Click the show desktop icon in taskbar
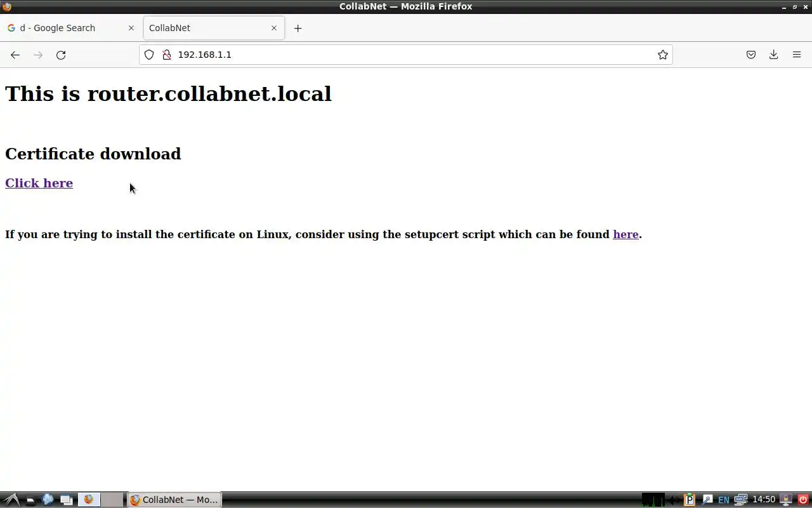The width and height of the screenshot is (812, 508). (30, 500)
